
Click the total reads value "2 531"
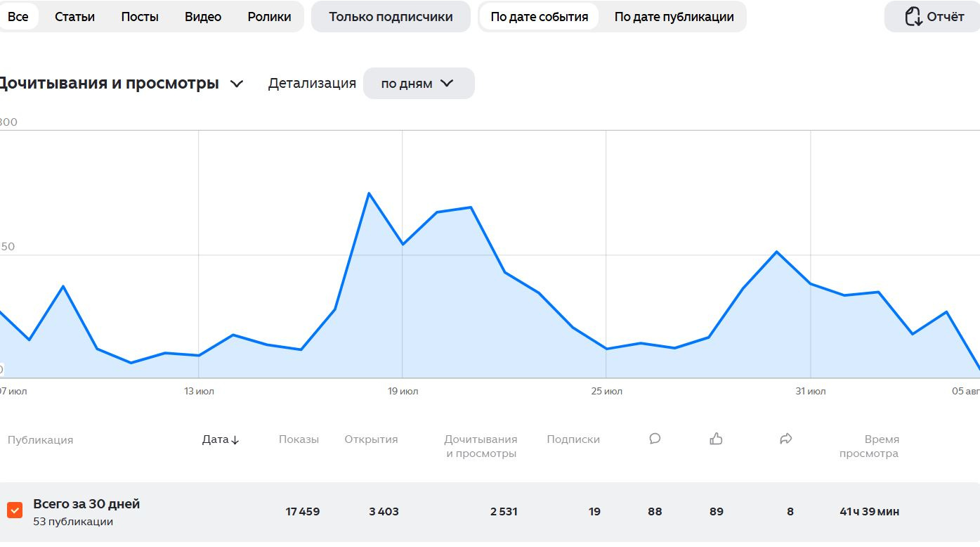coord(504,512)
